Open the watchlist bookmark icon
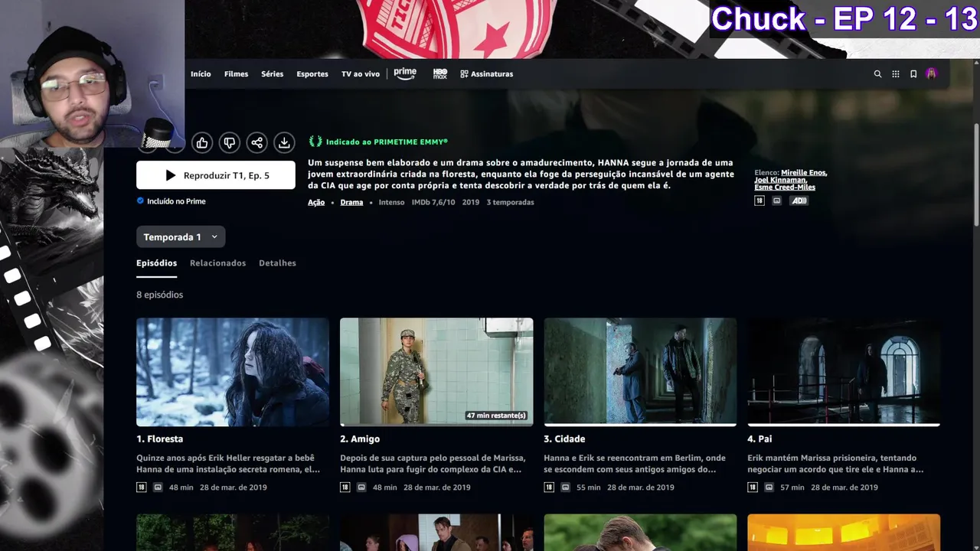Viewport: 980px width, 551px height. click(x=913, y=74)
